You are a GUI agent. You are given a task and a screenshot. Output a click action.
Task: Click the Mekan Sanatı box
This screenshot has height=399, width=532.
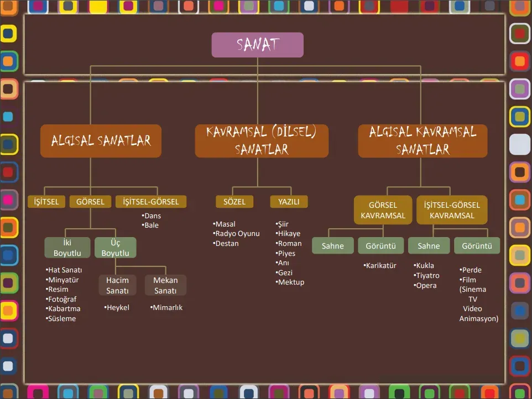click(x=165, y=285)
